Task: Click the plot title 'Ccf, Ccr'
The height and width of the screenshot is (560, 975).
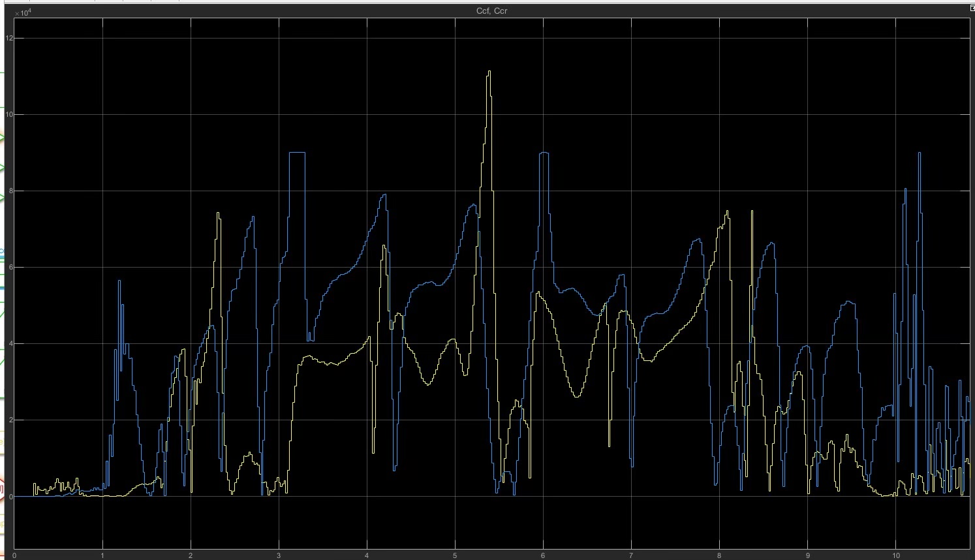Action: click(x=491, y=11)
